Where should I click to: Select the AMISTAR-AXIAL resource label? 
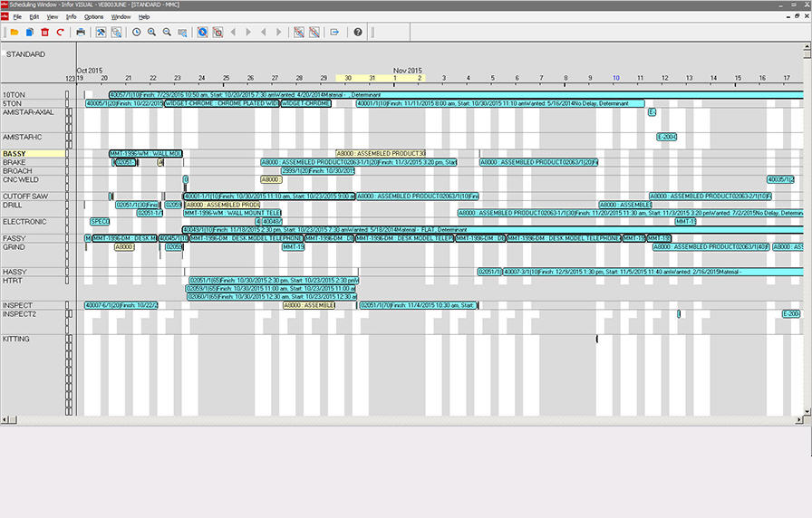click(x=28, y=111)
